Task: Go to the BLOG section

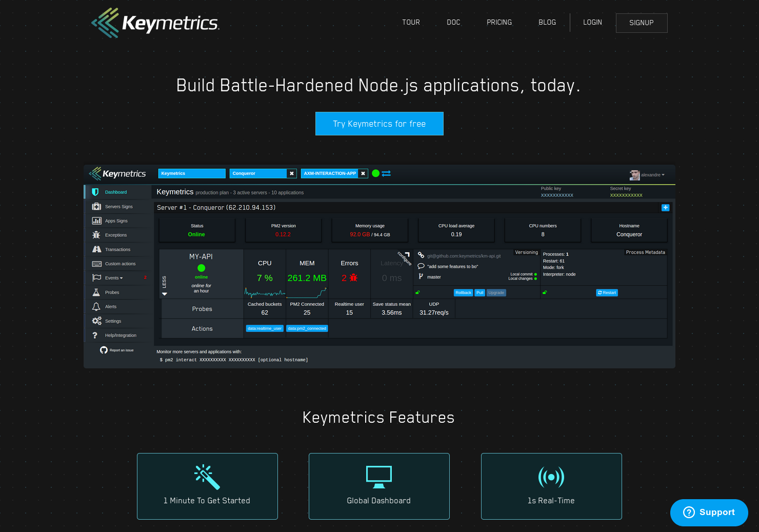Action: point(547,22)
